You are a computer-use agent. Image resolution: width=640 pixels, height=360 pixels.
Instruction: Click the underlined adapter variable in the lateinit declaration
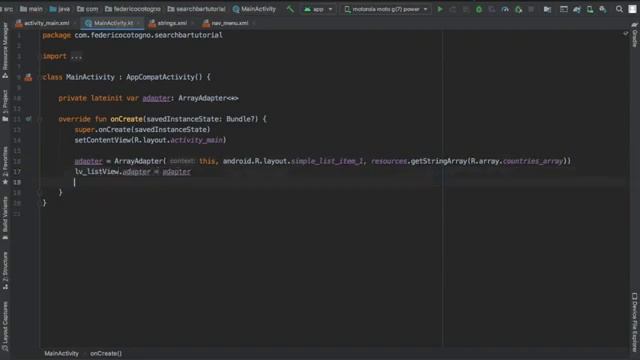point(156,98)
